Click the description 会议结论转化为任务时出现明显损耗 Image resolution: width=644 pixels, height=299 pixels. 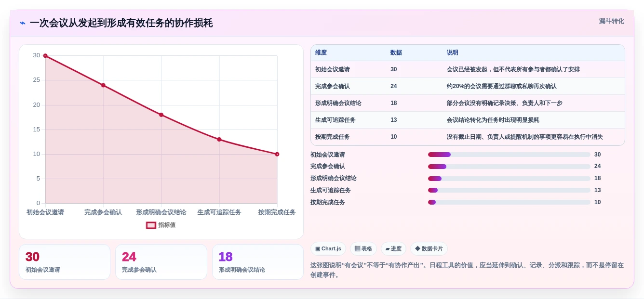click(493, 120)
